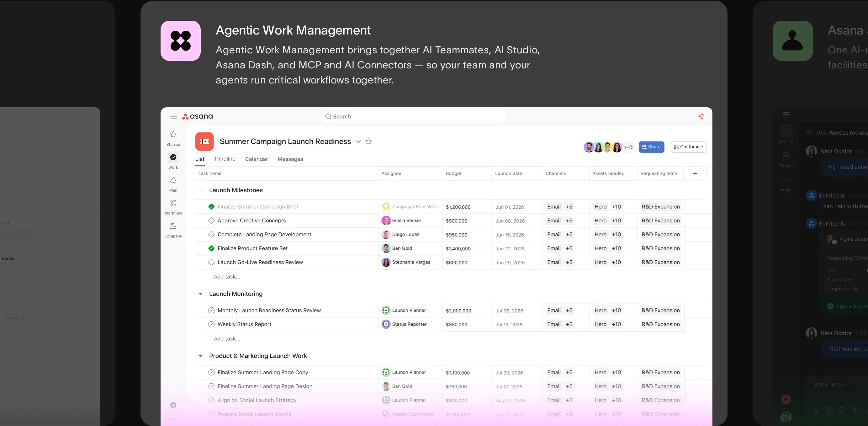Open Starred in the sidebar
The image size is (868, 426).
pos(173,138)
